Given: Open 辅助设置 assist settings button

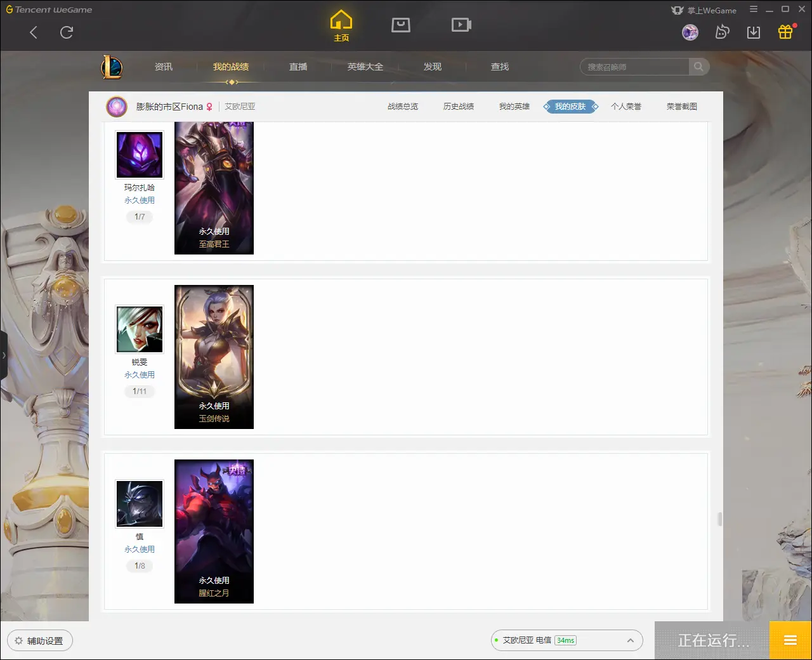Looking at the screenshot, I should tap(40, 641).
